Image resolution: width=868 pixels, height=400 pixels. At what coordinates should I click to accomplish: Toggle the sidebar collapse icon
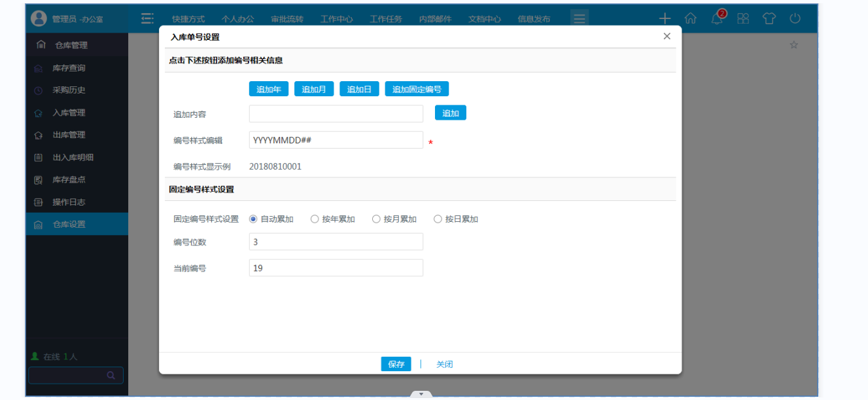[x=148, y=18]
